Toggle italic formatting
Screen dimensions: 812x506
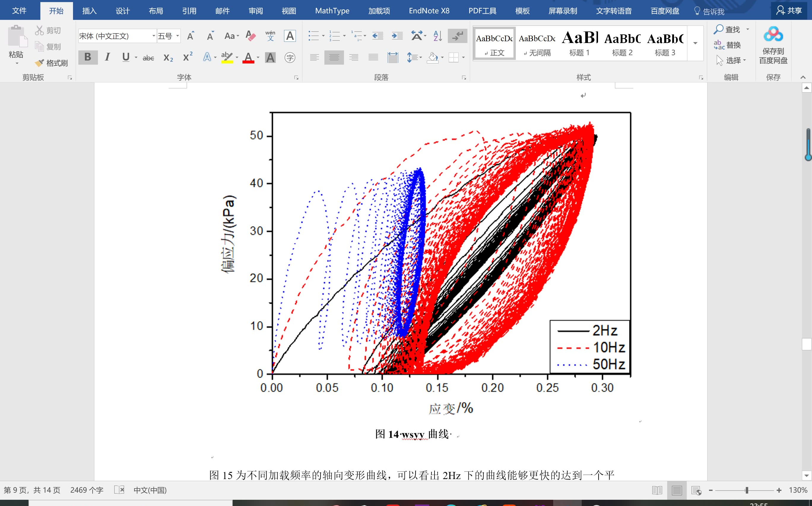click(107, 57)
